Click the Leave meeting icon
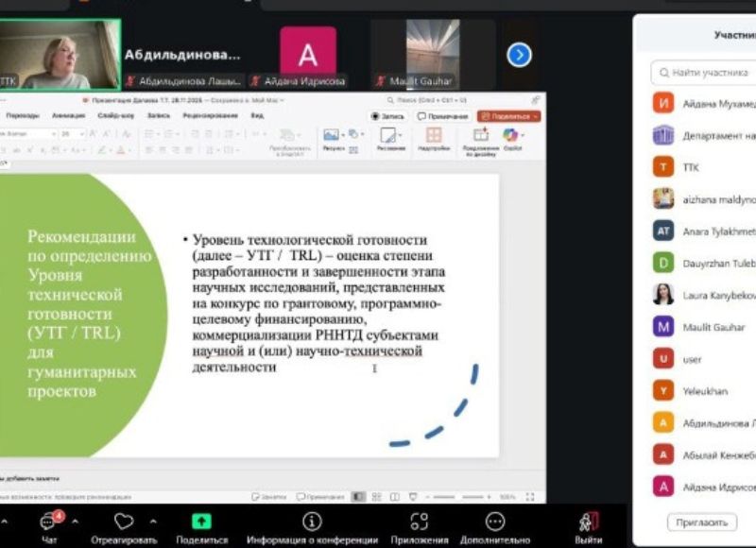756x548 pixels. point(589,522)
